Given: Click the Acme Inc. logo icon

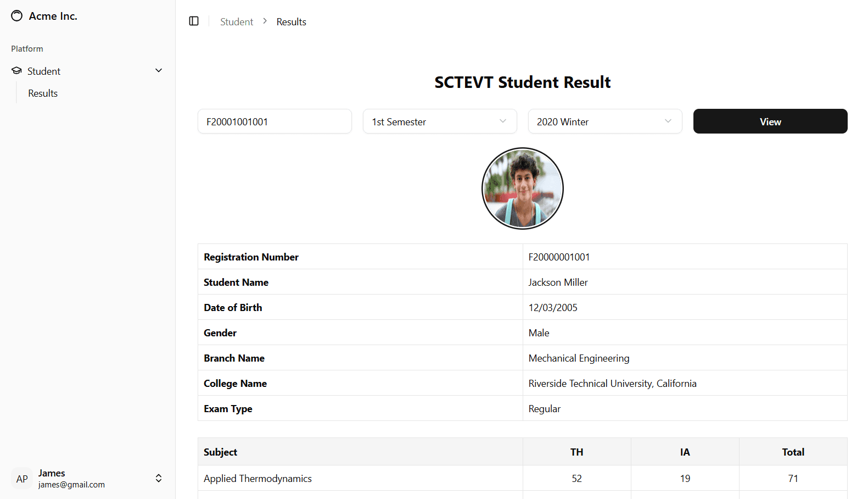Looking at the screenshot, I should coord(17,16).
